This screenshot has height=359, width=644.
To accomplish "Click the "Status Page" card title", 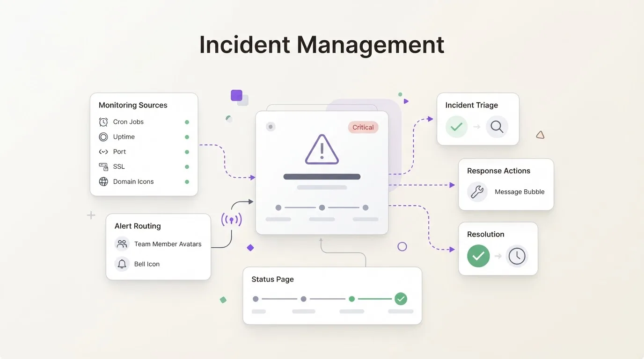I will tap(273, 280).
